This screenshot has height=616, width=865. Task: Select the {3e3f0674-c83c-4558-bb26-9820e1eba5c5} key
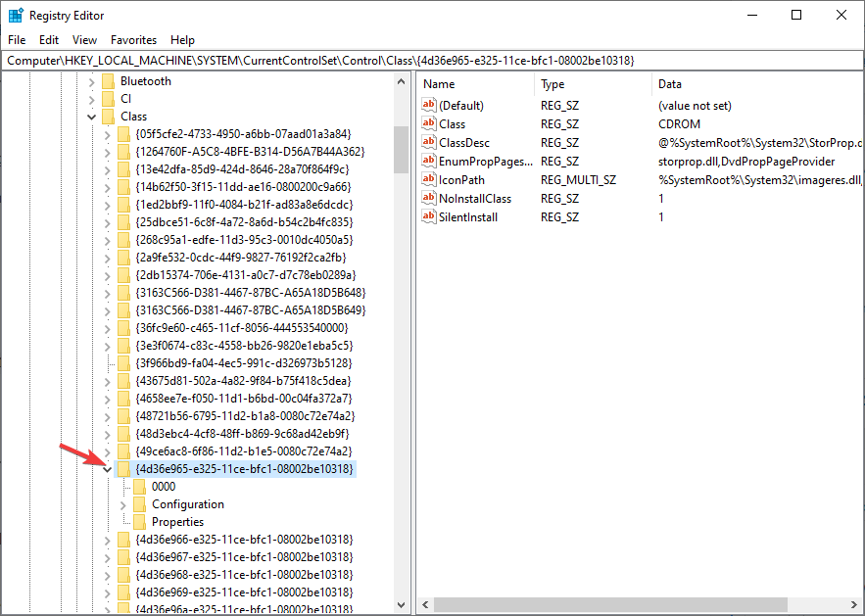click(x=244, y=346)
